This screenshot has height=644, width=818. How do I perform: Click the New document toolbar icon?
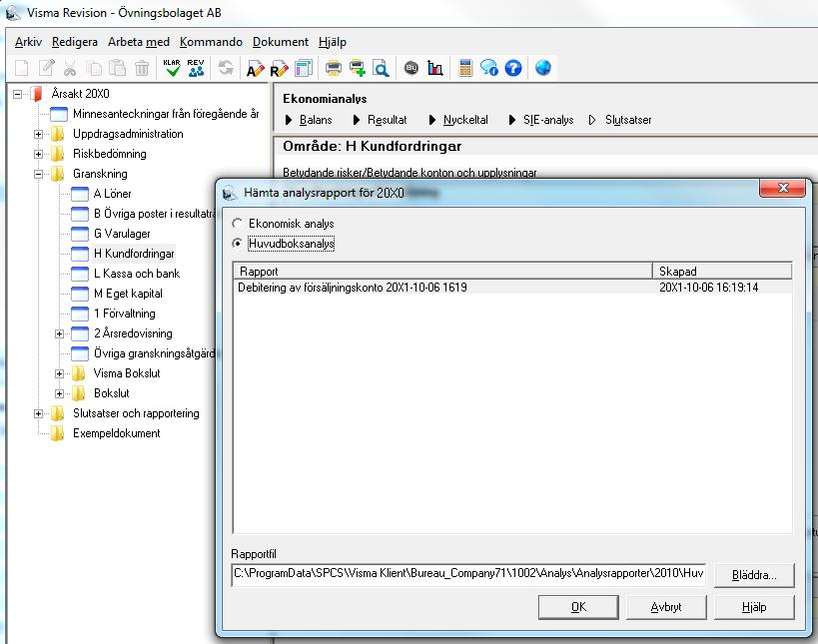click(x=22, y=68)
